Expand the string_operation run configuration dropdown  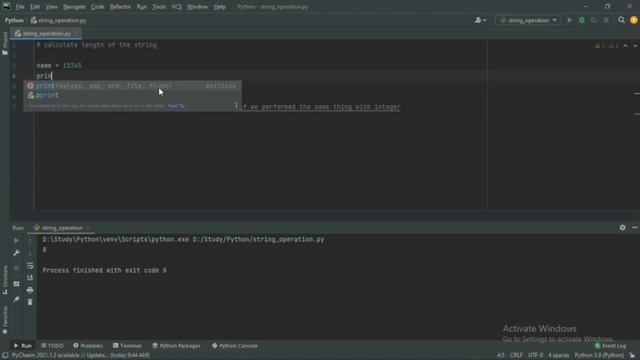pos(528,20)
